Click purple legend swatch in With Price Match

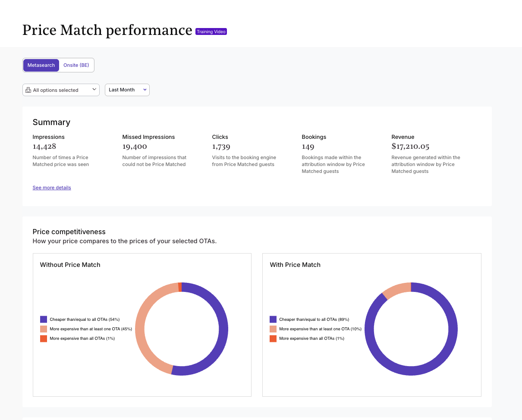(x=273, y=320)
